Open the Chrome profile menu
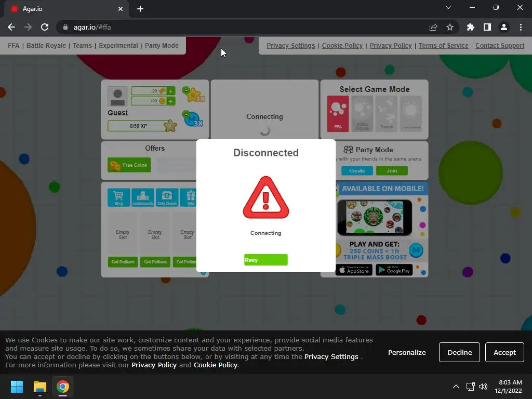 [x=504, y=27]
